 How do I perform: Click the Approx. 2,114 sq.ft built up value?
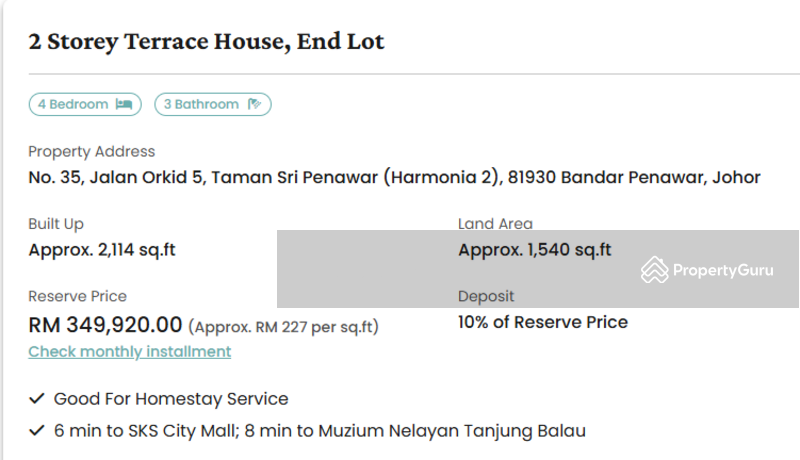tap(102, 250)
